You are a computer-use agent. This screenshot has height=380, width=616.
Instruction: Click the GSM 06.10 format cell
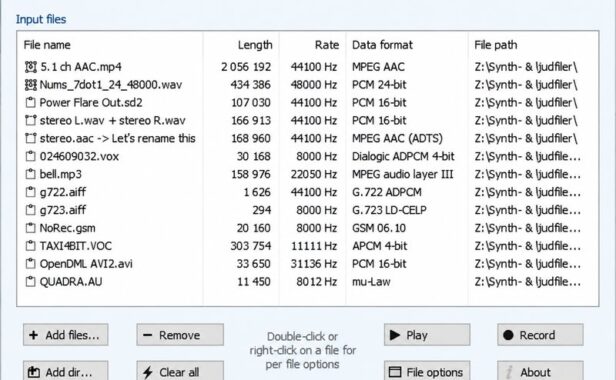tap(379, 228)
